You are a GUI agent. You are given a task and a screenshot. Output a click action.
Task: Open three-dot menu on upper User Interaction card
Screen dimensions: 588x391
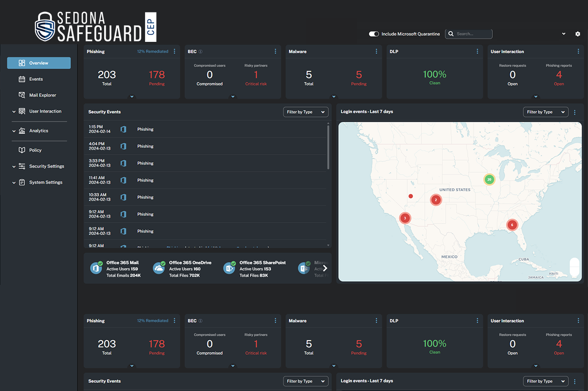coord(578,51)
